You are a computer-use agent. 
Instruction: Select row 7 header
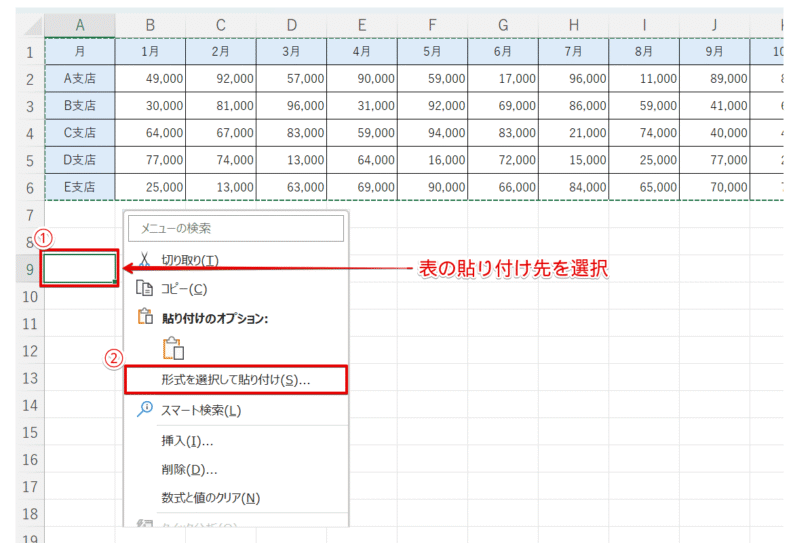(x=30, y=214)
